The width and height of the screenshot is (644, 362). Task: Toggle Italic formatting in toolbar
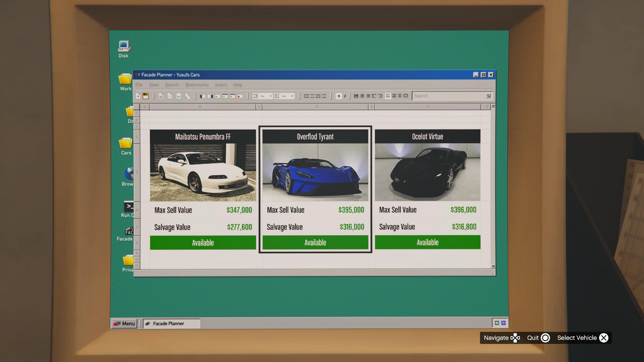pos(345,96)
